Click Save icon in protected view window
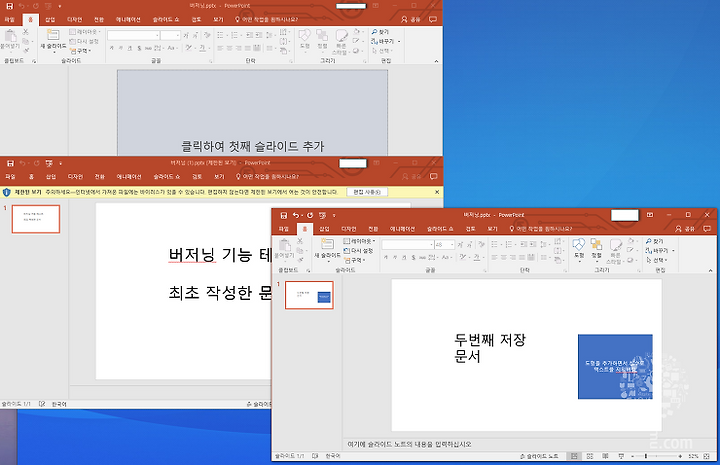720x465 pixels. point(10,163)
